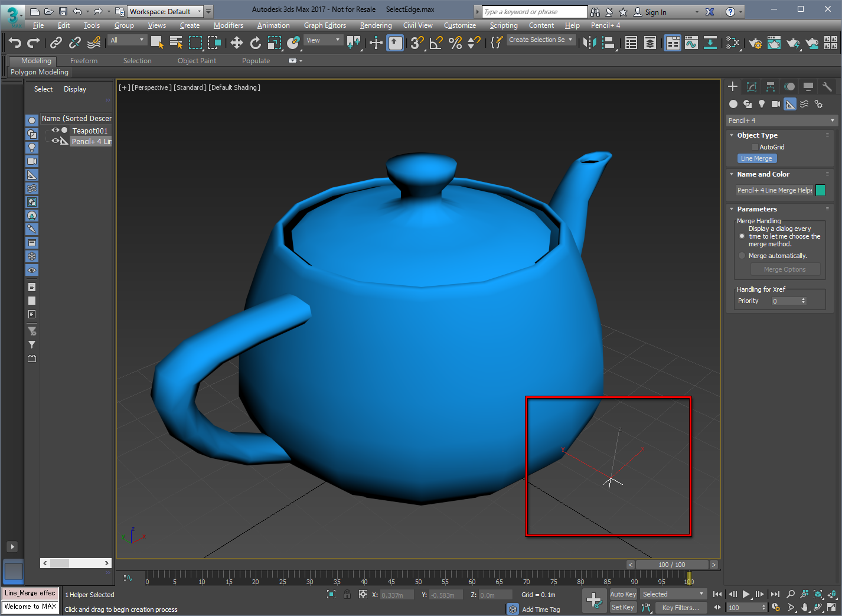
Task: Select the Merge automatically radio option
Action: click(742, 256)
